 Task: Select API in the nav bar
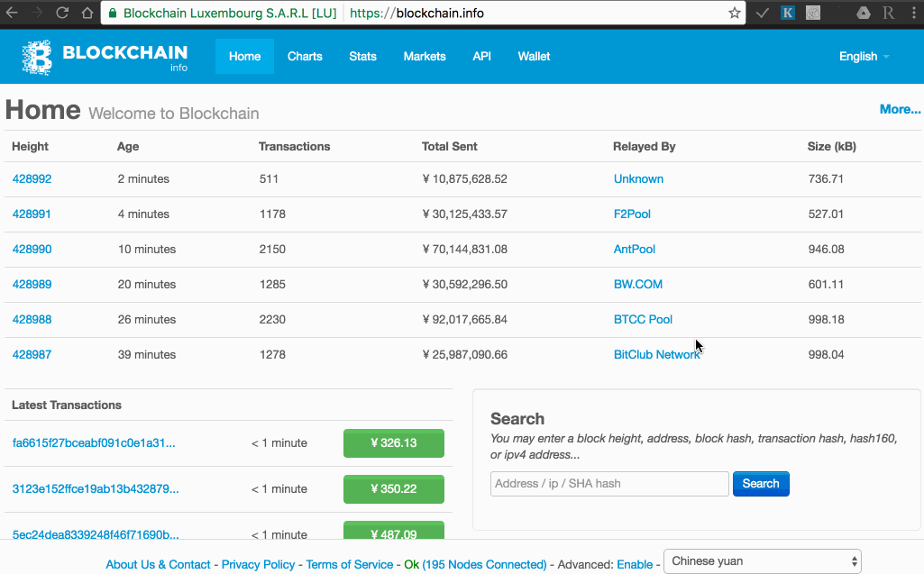click(481, 57)
